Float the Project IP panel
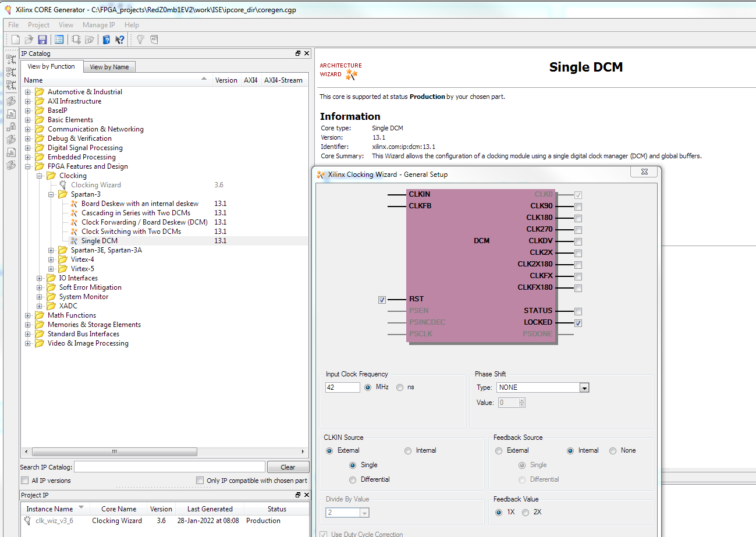The height and width of the screenshot is (537, 756). [298, 495]
